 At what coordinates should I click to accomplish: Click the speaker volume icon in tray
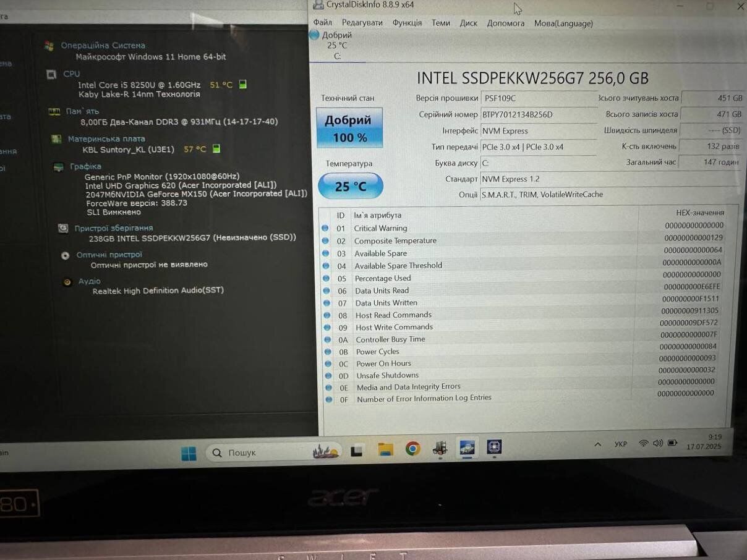tap(657, 443)
